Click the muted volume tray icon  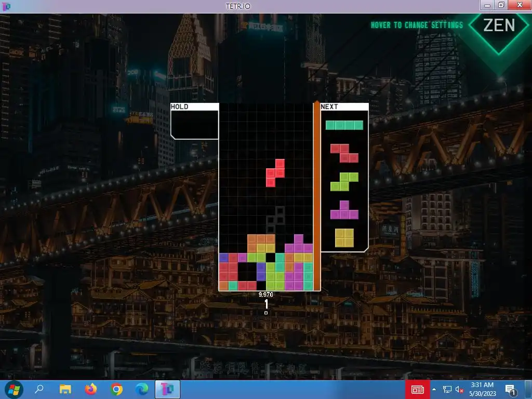pyautogui.click(x=459, y=390)
